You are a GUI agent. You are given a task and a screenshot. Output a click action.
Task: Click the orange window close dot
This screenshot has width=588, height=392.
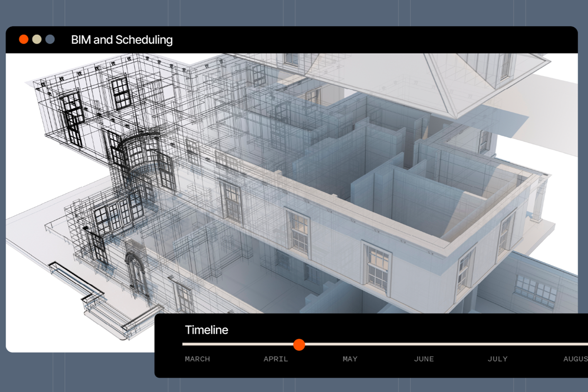[24, 40]
